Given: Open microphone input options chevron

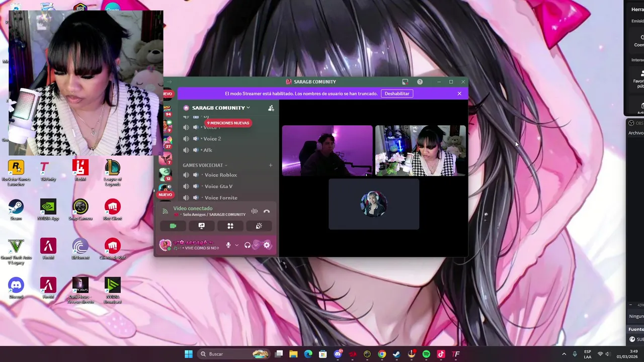Looking at the screenshot, I should coord(236,245).
